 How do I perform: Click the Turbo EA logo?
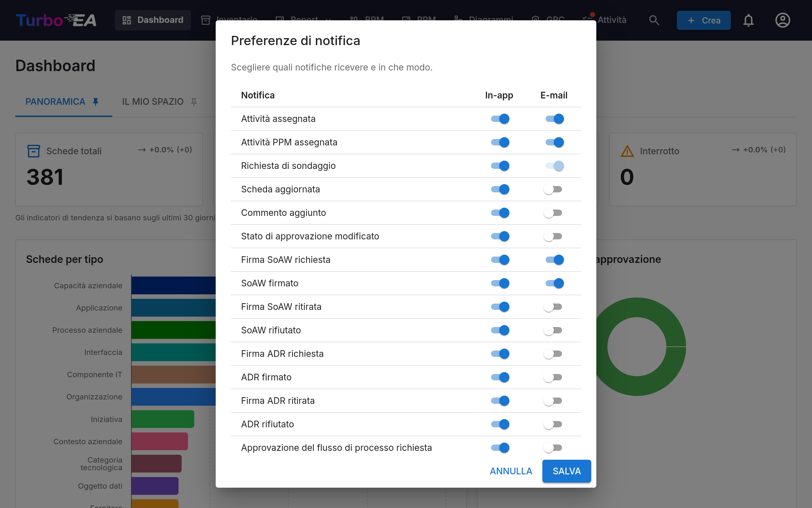point(56,20)
